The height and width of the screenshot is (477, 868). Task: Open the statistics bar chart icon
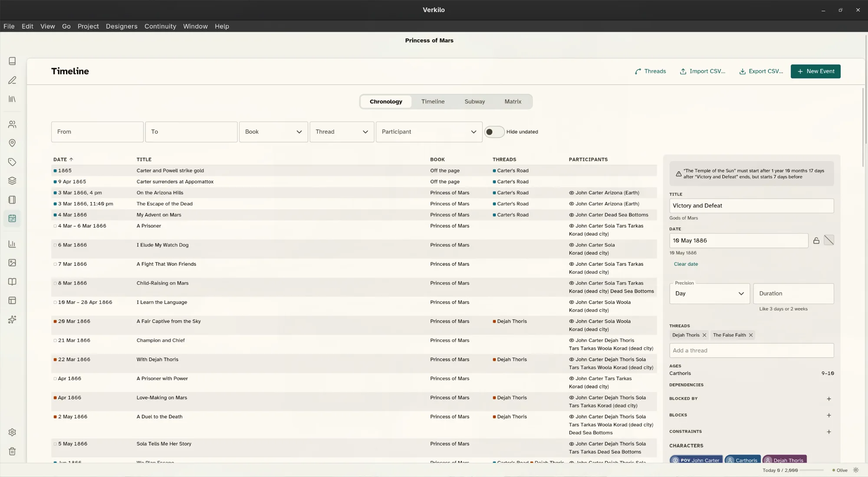pos(12,244)
